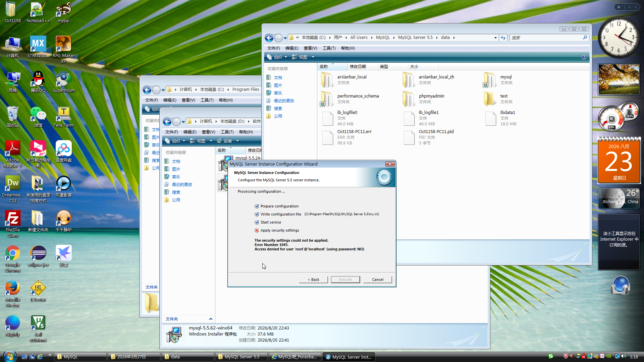The width and height of the screenshot is (644, 362).
Task: Open 工具(T) menu in data window
Action: point(329,48)
